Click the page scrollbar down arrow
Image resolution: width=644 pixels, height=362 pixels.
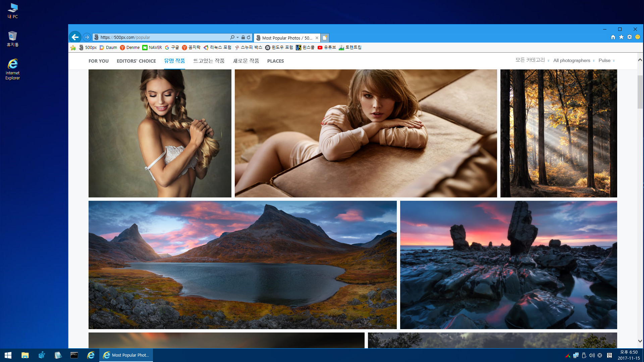coord(640,341)
